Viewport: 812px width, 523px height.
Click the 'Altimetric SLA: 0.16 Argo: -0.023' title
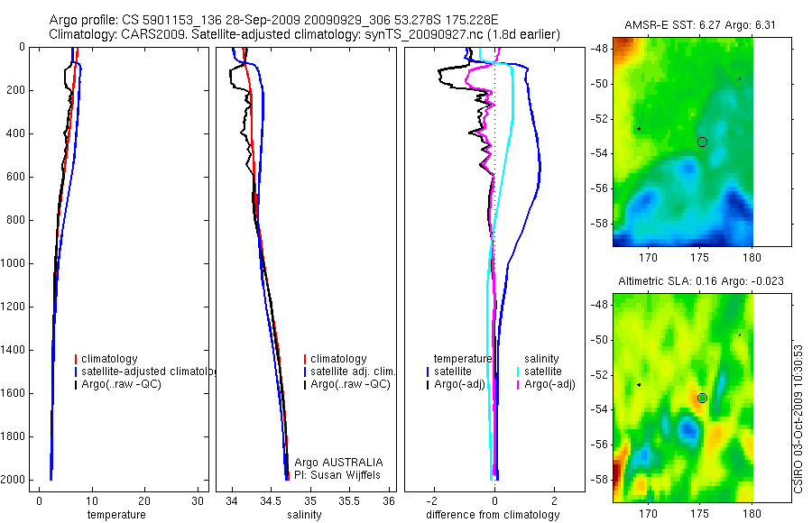point(701,281)
